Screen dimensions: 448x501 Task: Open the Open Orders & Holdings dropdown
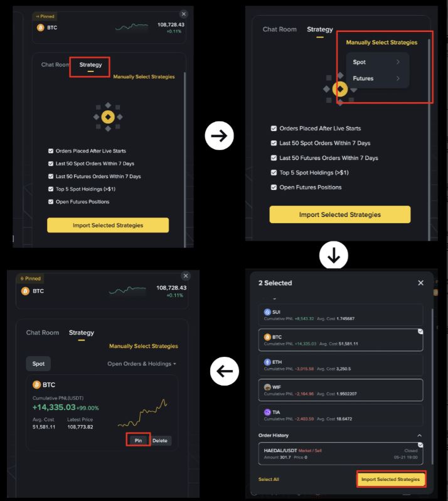click(142, 364)
